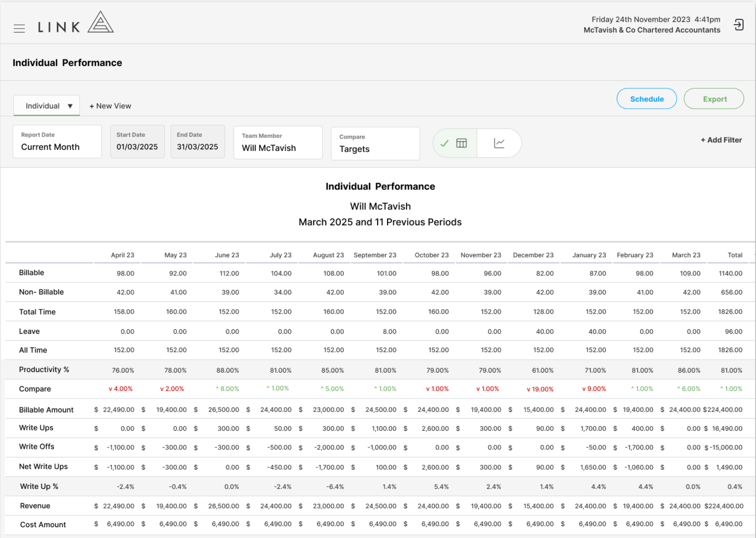Click the Write Ups row label
Viewport: 756px width, 538px height.
click(x=36, y=427)
